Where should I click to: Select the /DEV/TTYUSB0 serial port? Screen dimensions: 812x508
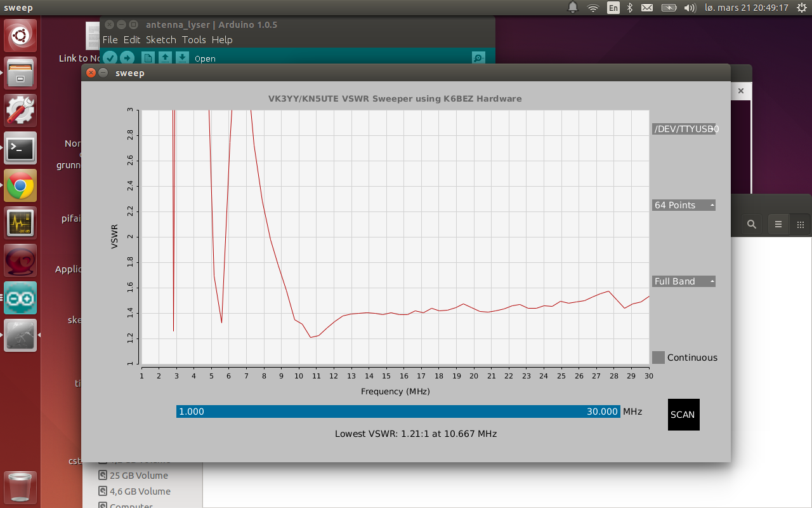pos(685,129)
